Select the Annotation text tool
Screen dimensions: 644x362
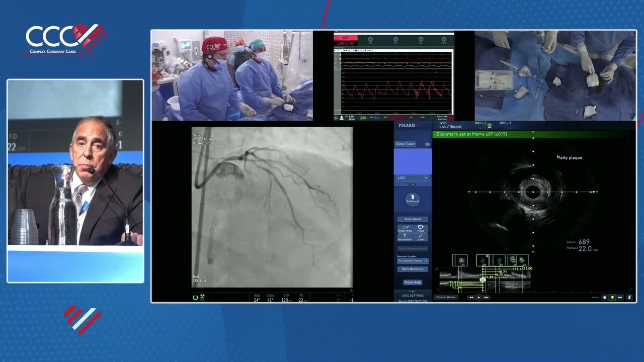tap(405, 237)
